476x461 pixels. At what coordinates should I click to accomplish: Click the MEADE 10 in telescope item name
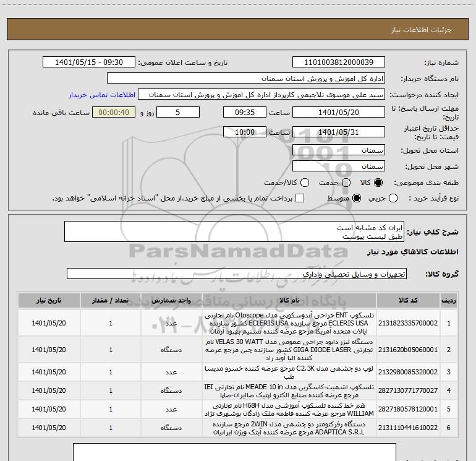289,391
